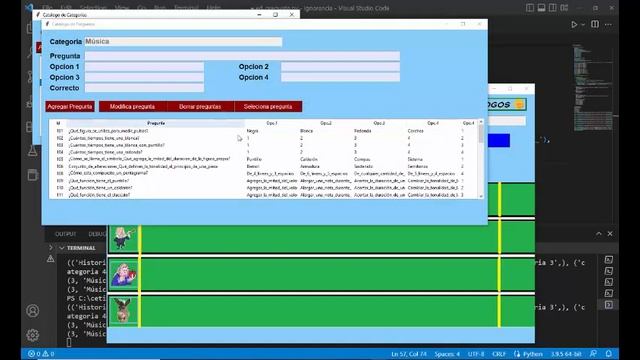The height and width of the screenshot is (360, 640).
Task: Select the first terminal instance icon
Action: point(609,260)
